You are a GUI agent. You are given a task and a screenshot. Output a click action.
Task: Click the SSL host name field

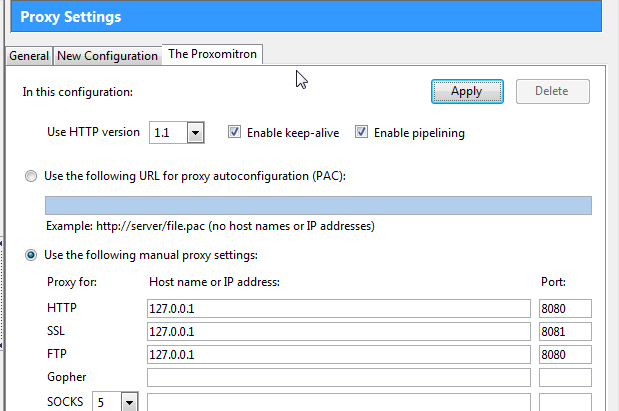pos(338,331)
